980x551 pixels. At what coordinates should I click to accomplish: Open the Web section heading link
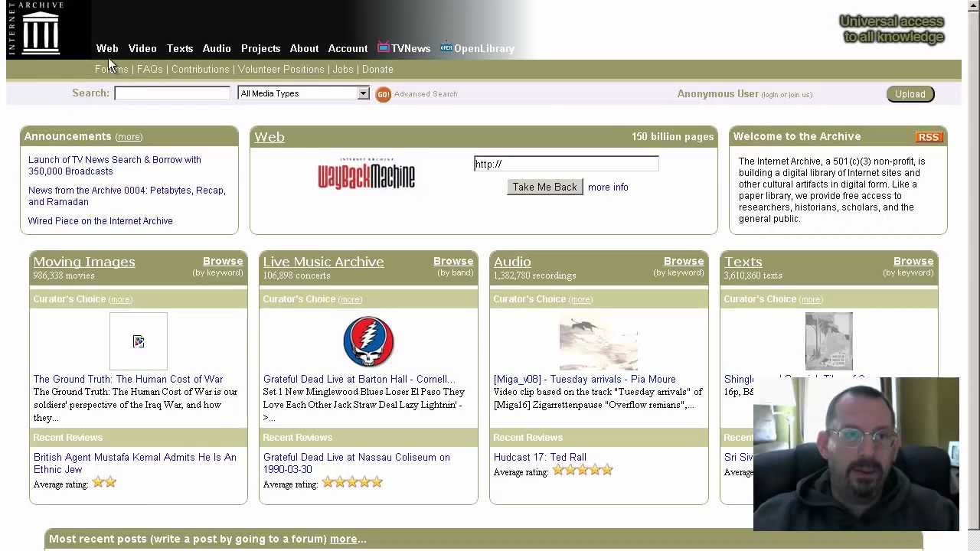click(x=269, y=137)
